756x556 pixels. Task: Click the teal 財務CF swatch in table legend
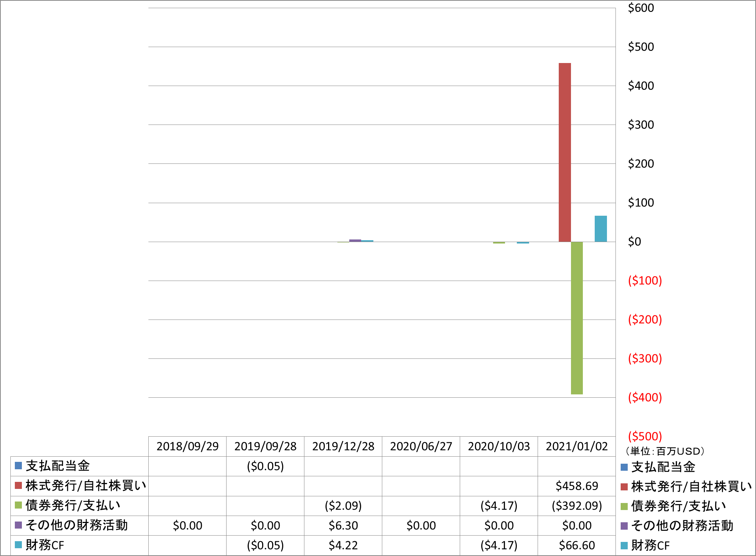18,545
